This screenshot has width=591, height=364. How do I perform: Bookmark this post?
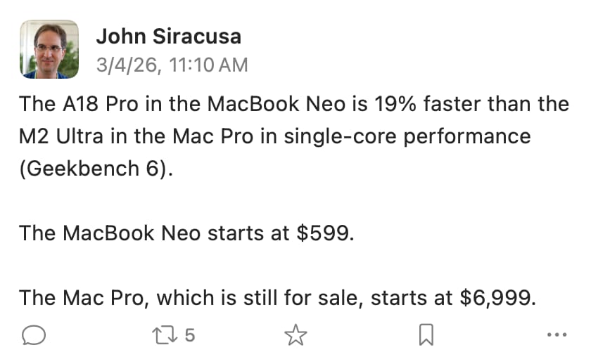[425, 336]
